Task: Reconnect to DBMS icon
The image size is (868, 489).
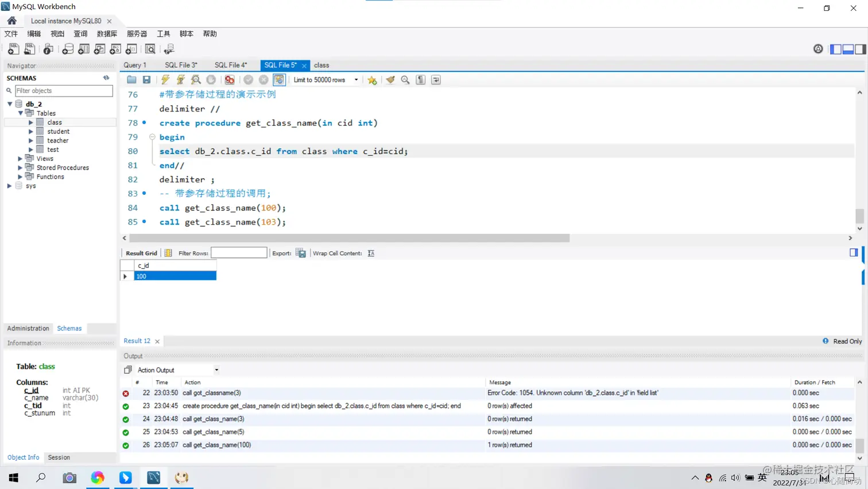Action: 169,49
